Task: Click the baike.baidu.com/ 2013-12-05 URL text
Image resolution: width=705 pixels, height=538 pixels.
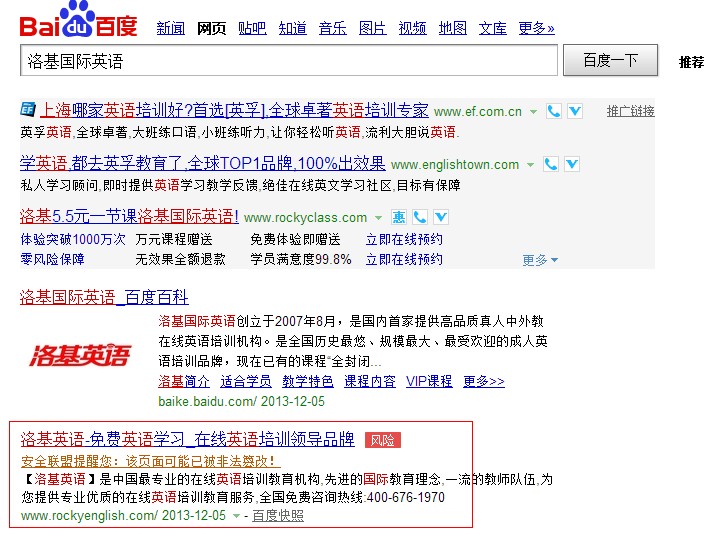Action: pos(241,401)
